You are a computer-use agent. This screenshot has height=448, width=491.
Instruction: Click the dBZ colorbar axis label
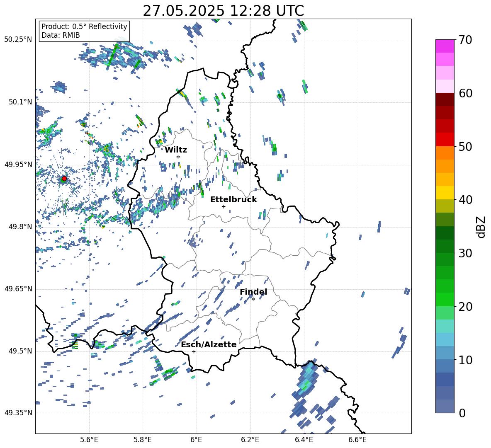481,227
